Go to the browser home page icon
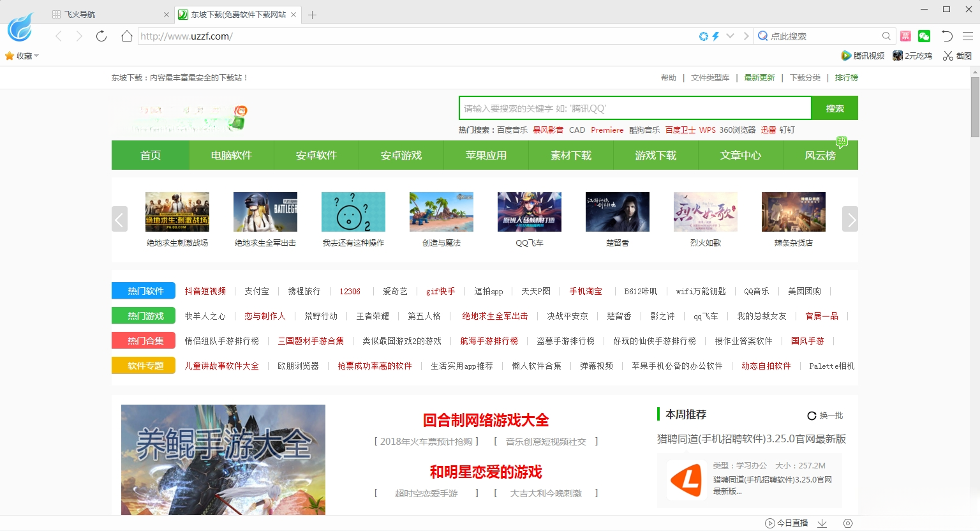This screenshot has width=980, height=531. [x=127, y=36]
